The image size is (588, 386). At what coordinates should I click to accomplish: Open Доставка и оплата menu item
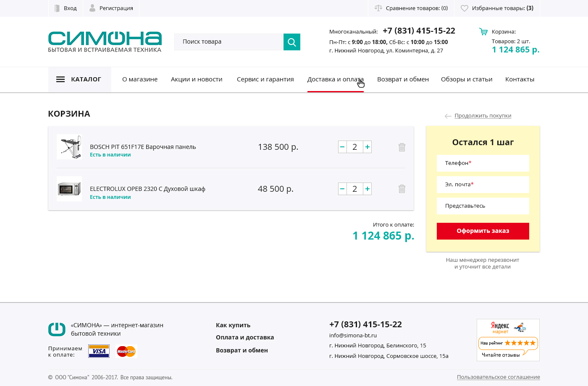click(336, 79)
